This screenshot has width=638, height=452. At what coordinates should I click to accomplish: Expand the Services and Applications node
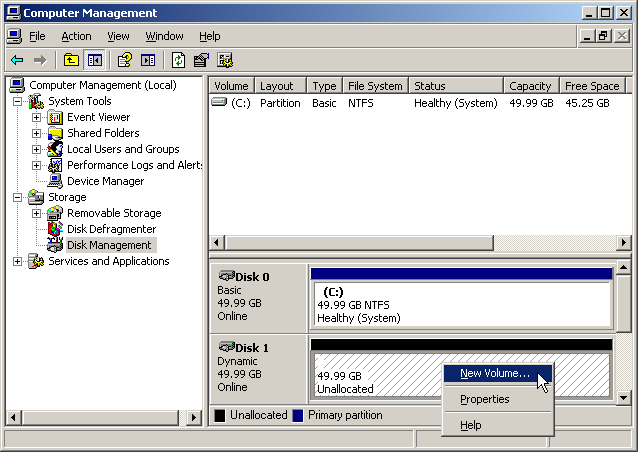tap(17, 261)
